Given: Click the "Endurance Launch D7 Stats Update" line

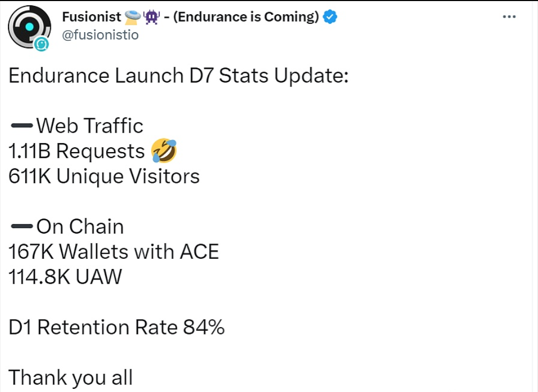Looking at the screenshot, I should pos(178,76).
